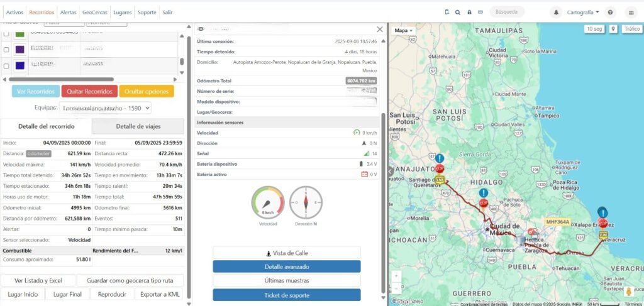Open the Mapa type dropdown on map

[x=404, y=30]
